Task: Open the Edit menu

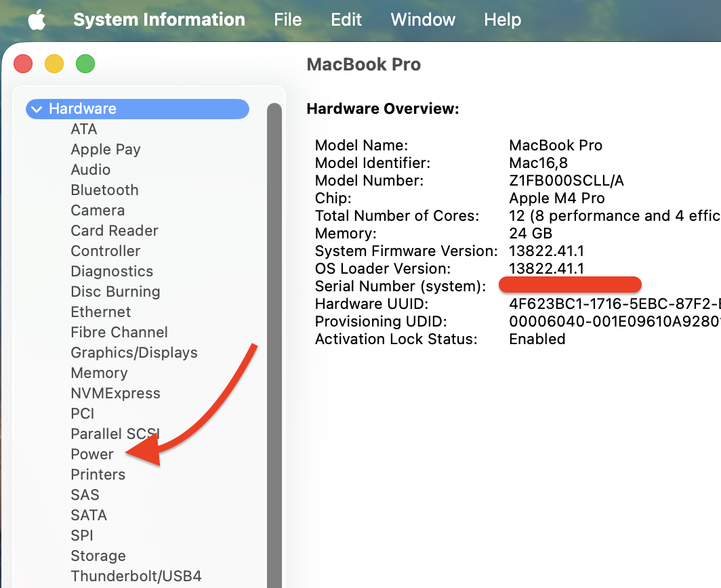Action: [x=346, y=20]
